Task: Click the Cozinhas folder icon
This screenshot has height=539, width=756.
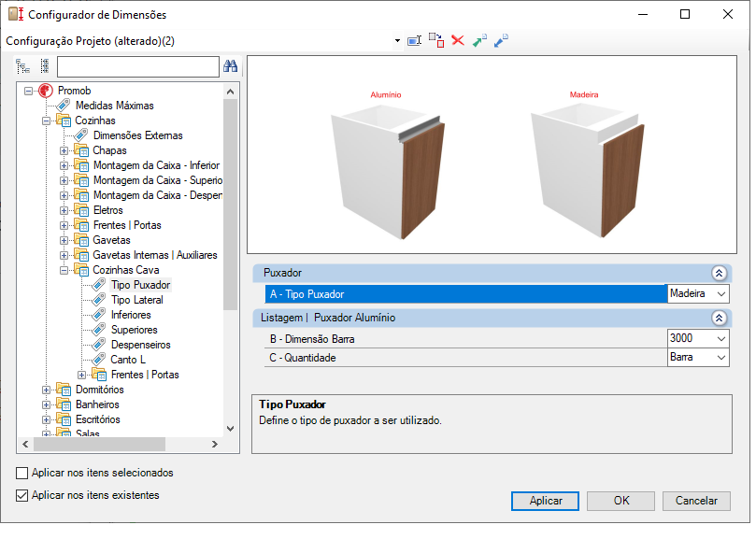Action: [x=64, y=121]
